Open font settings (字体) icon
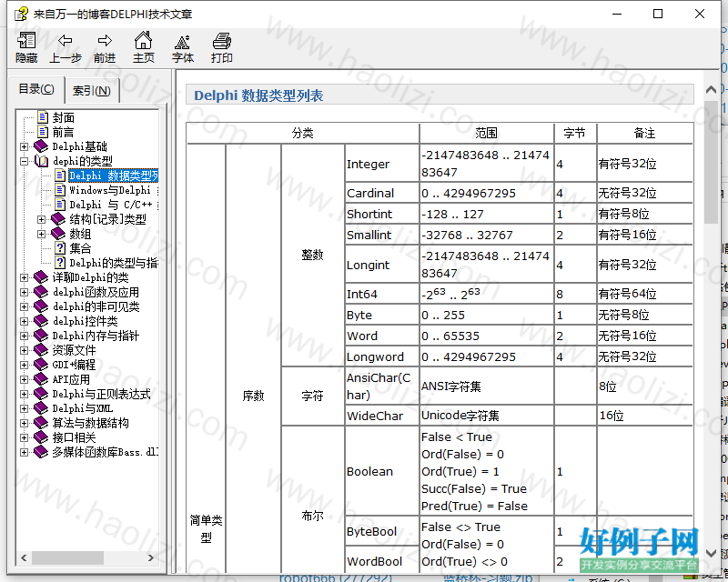The width and height of the screenshot is (728, 582). tap(183, 47)
